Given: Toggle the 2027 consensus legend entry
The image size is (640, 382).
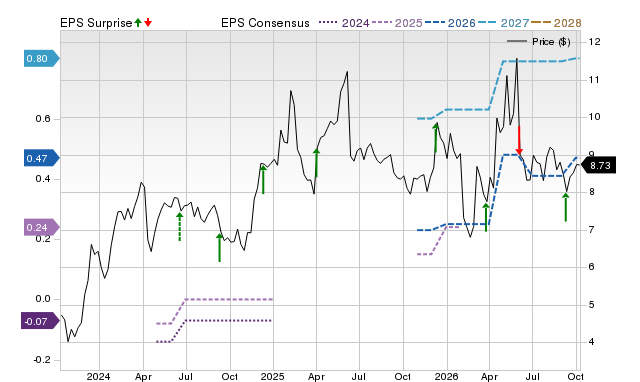Looking at the screenshot, I should (503, 23).
